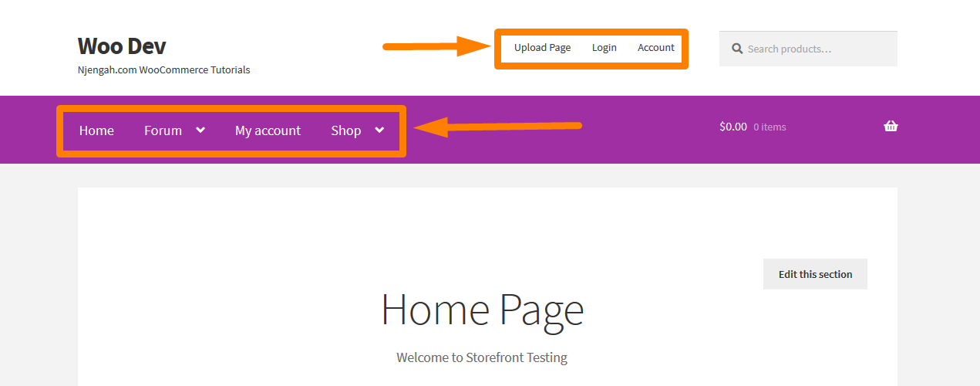Open the Upload Page link

pos(543,48)
